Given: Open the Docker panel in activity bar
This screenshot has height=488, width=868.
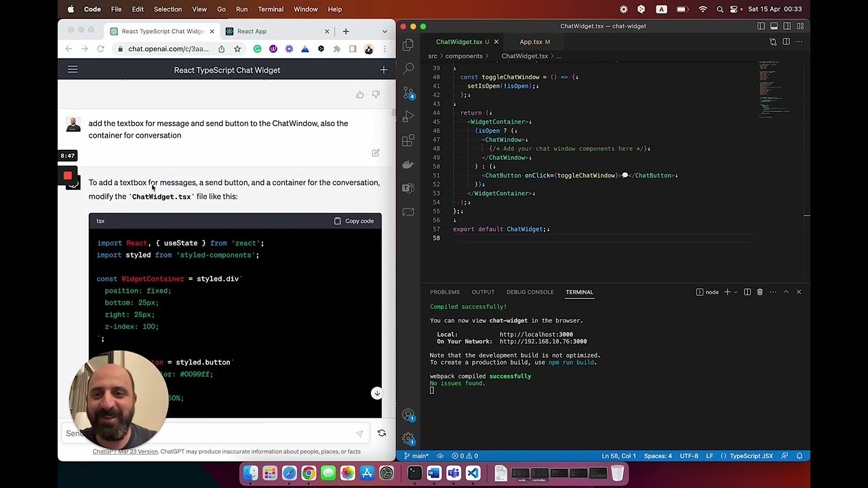Looking at the screenshot, I should click(408, 164).
